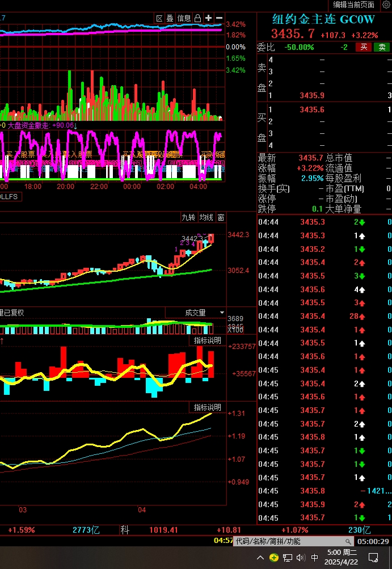Image resolution: width=392 pixels, height=569 pixels.
Task: Click the 230亿 turnover in status bar
Action: pos(359,530)
